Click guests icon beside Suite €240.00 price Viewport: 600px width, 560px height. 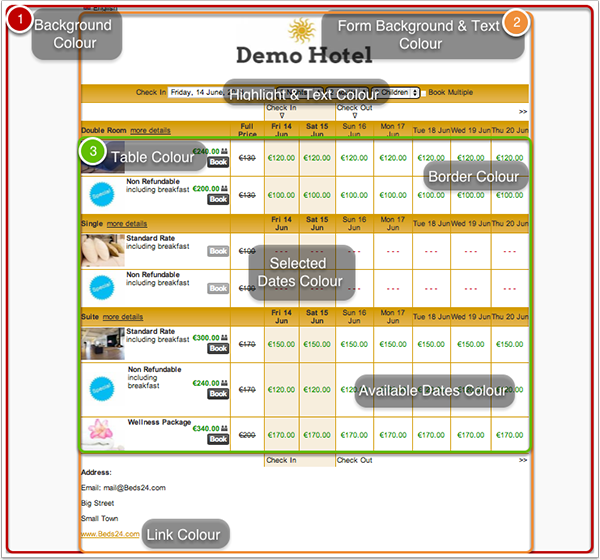224,383
